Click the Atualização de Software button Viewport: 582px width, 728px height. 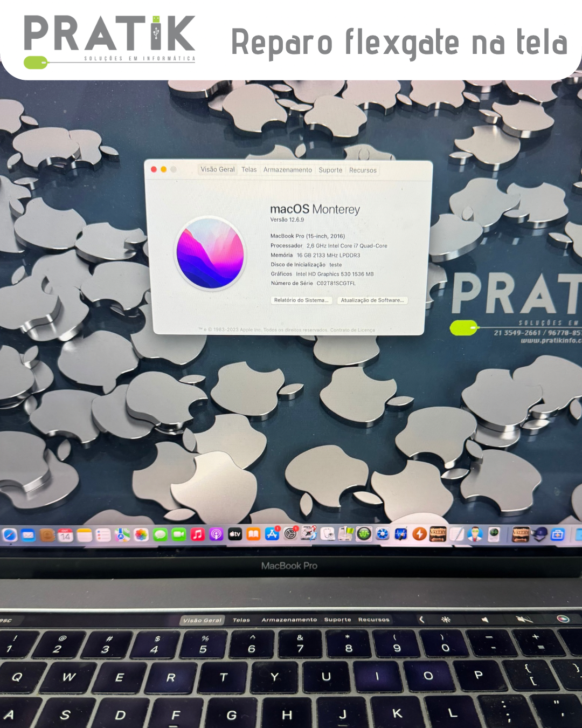372,300
